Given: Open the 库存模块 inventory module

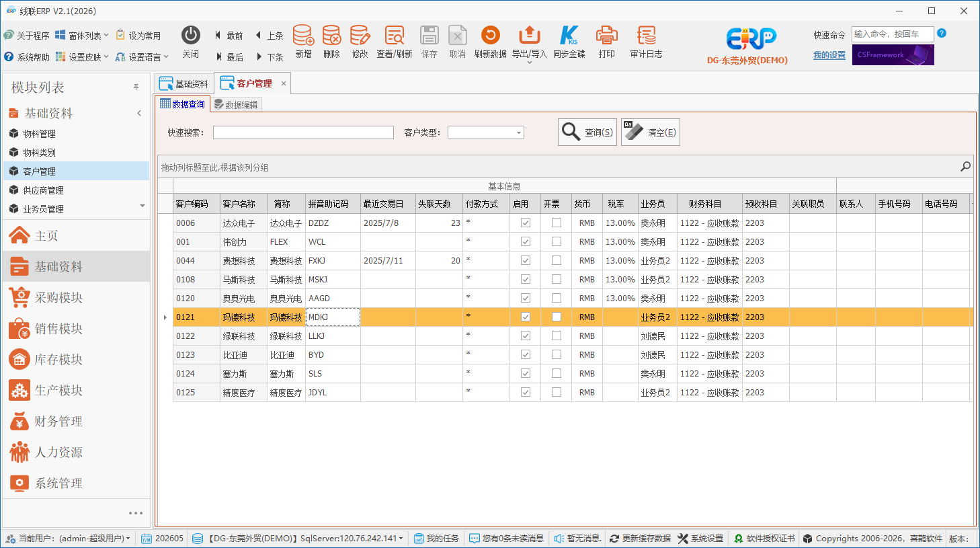Looking at the screenshot, I should [76, 359].
